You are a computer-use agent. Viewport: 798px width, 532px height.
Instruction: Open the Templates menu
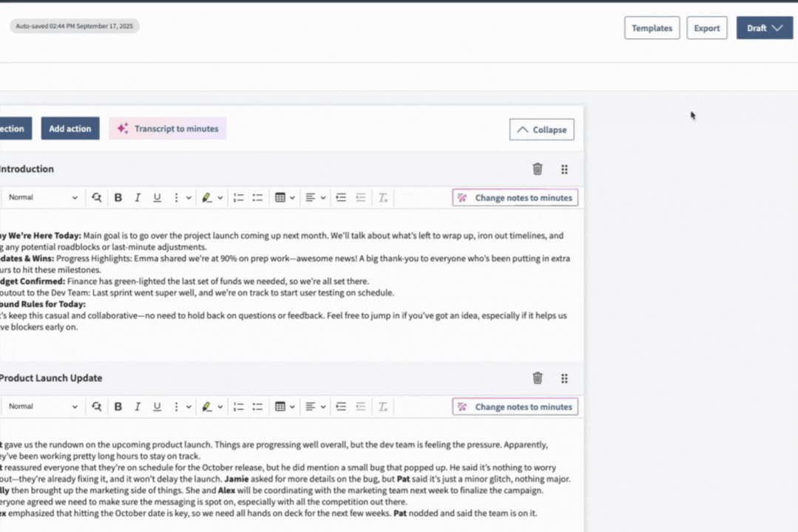coord(652,27)
